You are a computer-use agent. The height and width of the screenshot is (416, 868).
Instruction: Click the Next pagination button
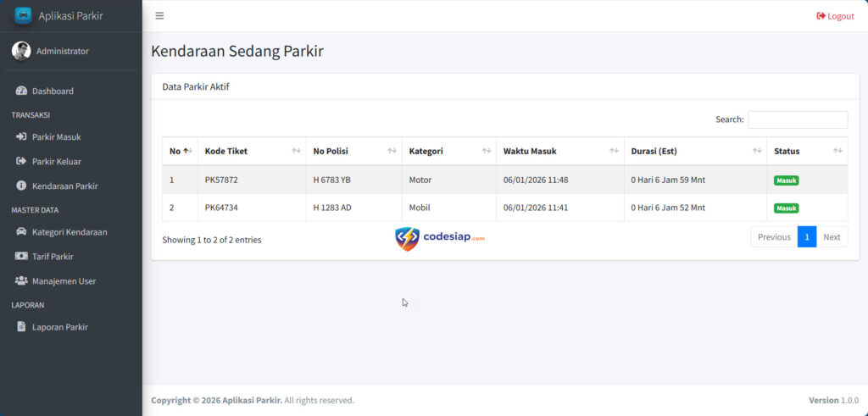coord(832,237)
